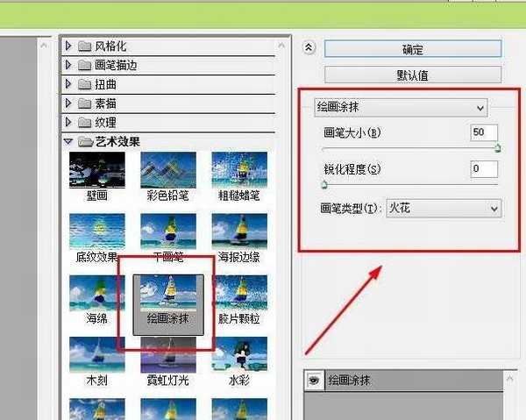The height and width of the screenshot is (420, 526).
Task: Click the 画笔大小 slider handle
Action: [x=497, y=149]
